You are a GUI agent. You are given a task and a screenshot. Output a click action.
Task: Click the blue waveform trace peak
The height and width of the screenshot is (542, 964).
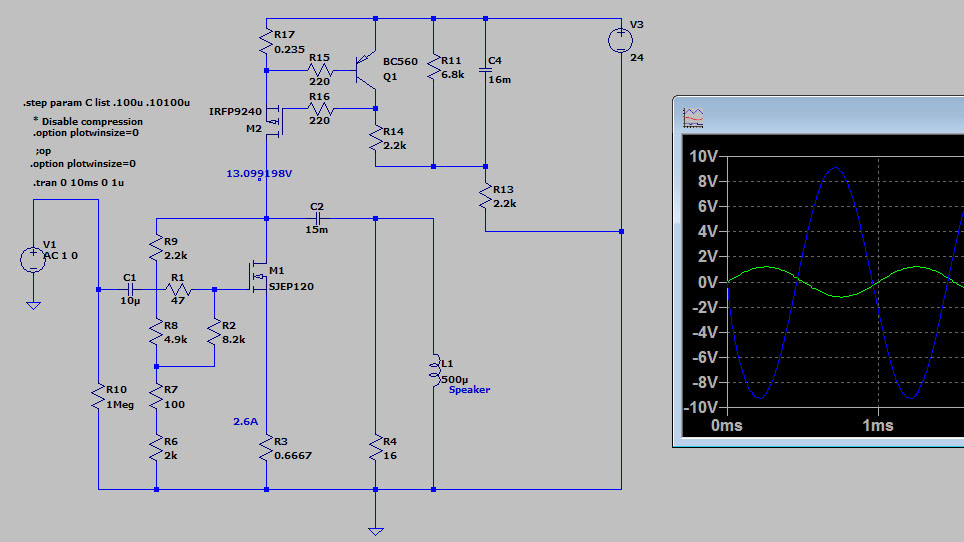[x=835, y=168]
